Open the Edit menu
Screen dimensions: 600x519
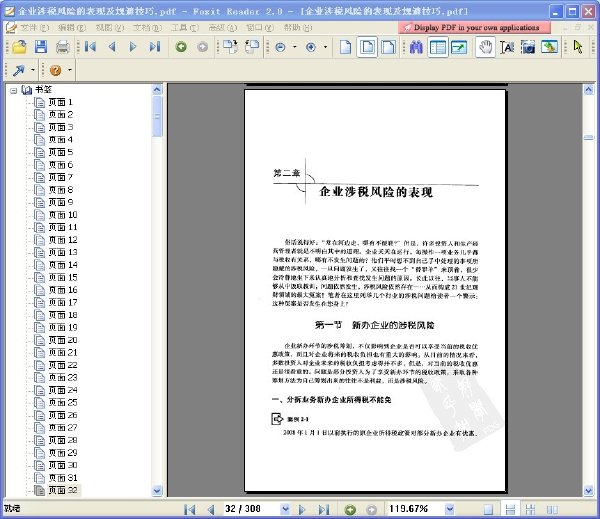(72, 28)
